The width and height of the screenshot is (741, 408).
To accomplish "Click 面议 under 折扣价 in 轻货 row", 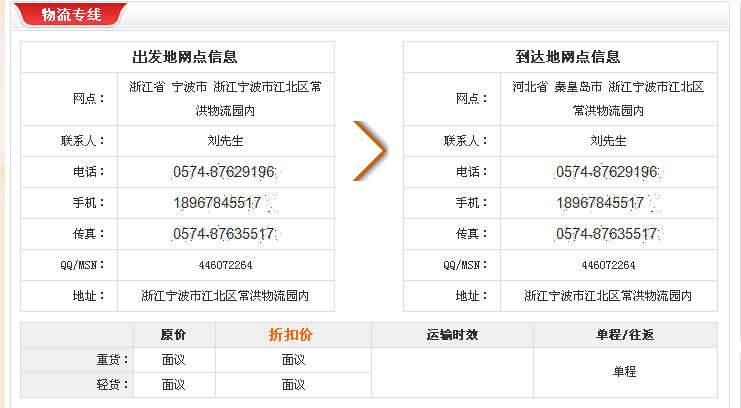I will tap(293, 385).
